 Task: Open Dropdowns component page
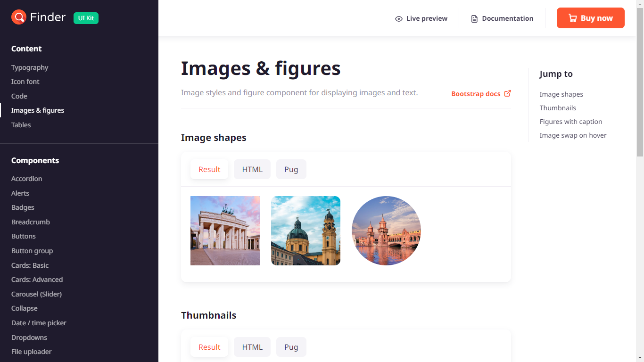click(29, 337)
